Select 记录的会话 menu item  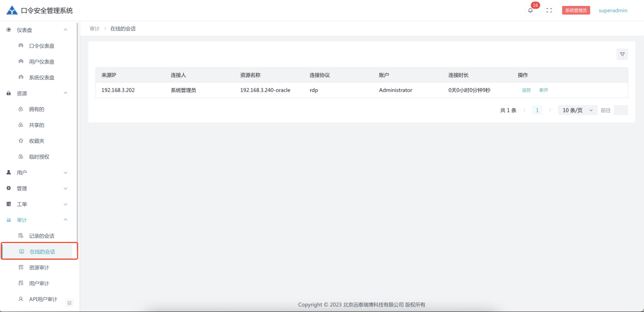pyautogui.click(x=41, y=236)
